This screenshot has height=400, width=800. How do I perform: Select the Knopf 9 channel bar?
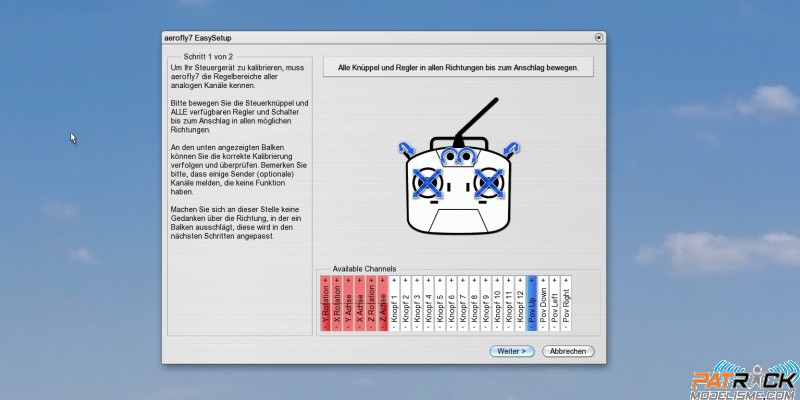pyautogui.click(x=486, y=303)
